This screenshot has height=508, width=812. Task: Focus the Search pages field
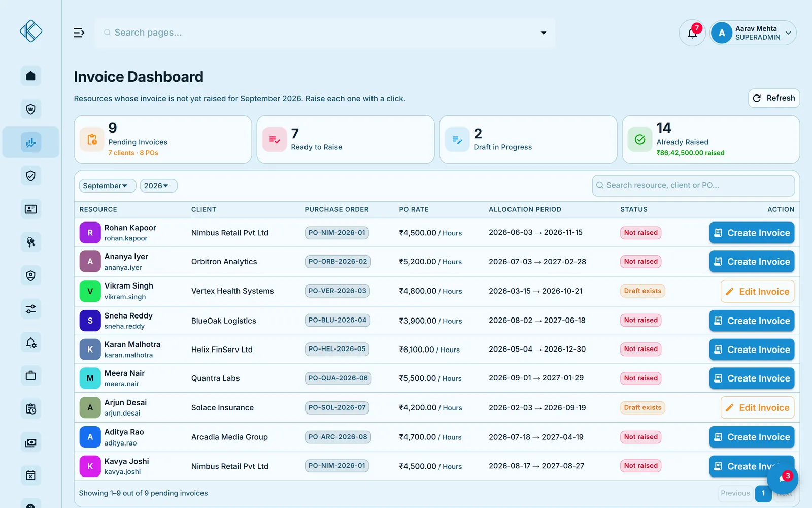325,33
